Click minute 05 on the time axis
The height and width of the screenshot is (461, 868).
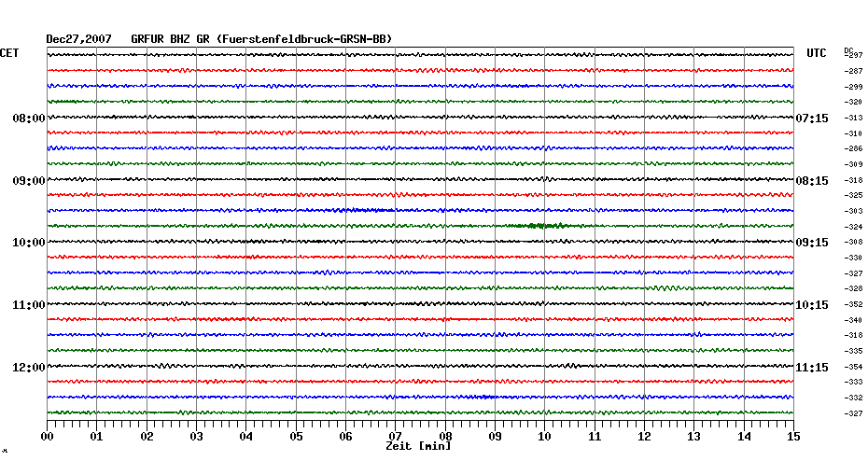coord(296,437)
